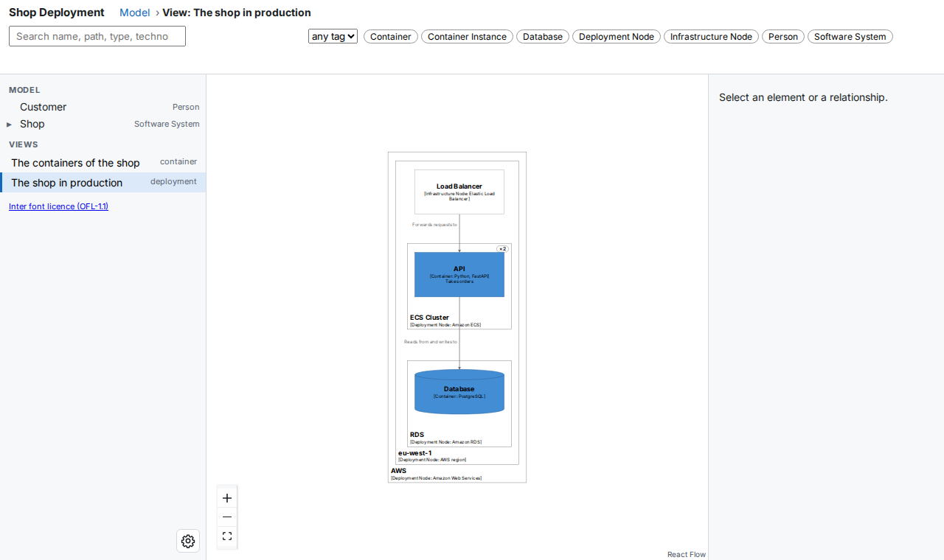Click the Model breadcrumb link
Screen dimensions: 944x560
[x=135, y=13]
